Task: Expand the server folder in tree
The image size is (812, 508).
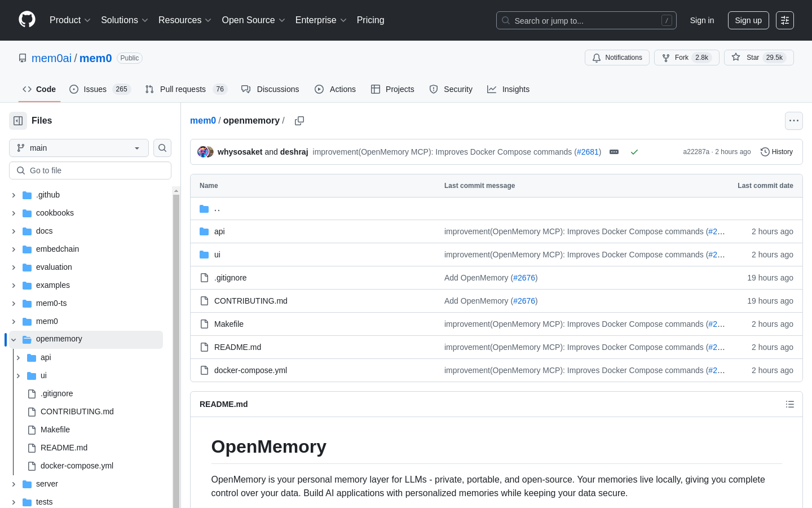Action: coord(14,484)
